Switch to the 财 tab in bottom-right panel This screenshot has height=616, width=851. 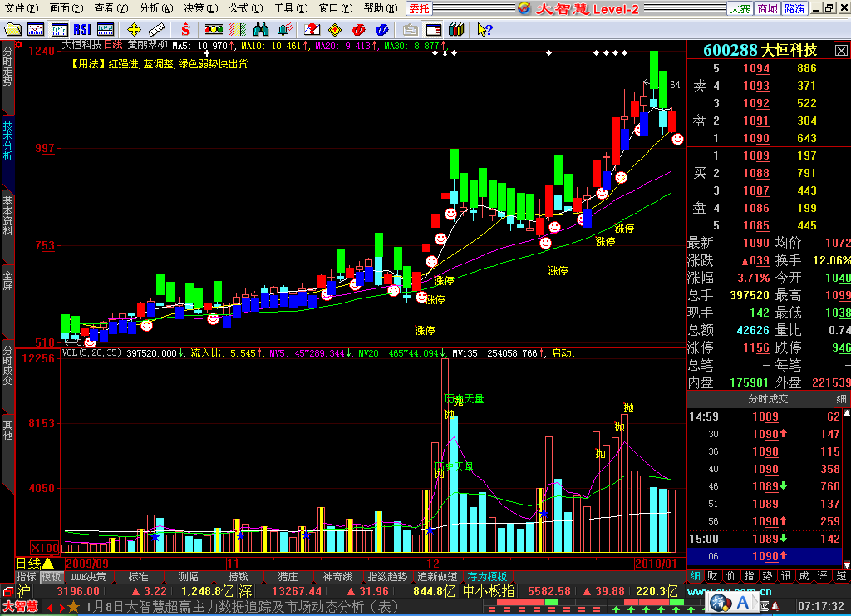(x=711, y=575)
